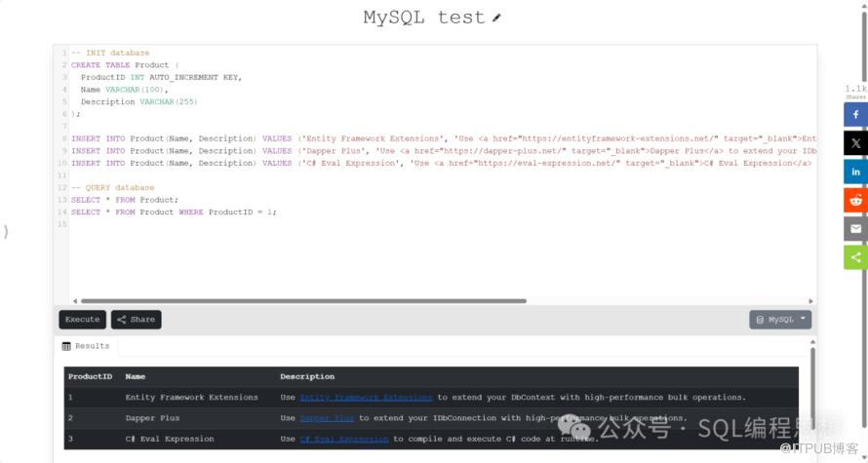868x463 pixels.
Task: Open the MySQL database engine dropdown
Action: 780,319
